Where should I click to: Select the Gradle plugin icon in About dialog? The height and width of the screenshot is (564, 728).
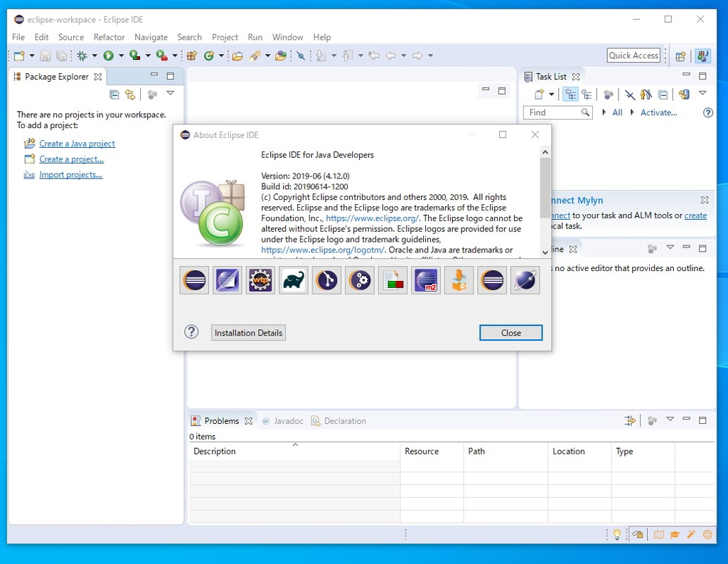pyautogui.click(x=293, y=280)
